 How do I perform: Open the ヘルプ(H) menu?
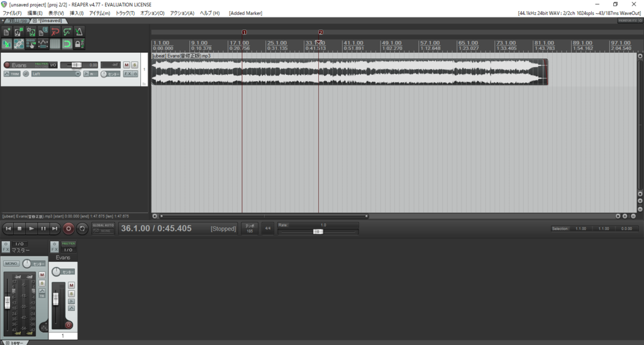[209, 13]
